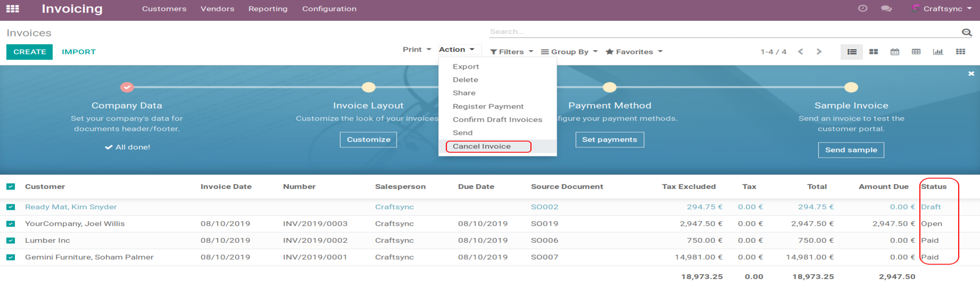Close the onboarding banner
Viewport: 980px width, 287px height.
point(971,73)
